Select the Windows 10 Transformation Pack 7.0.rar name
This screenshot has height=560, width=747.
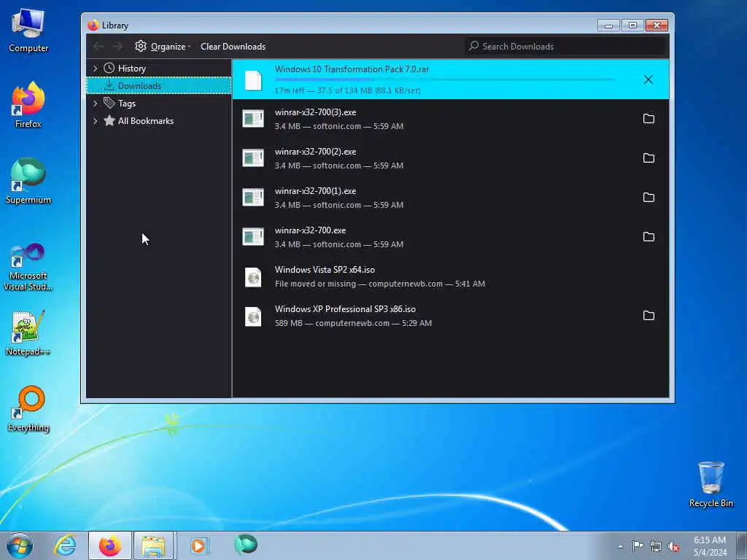[352, 69]
